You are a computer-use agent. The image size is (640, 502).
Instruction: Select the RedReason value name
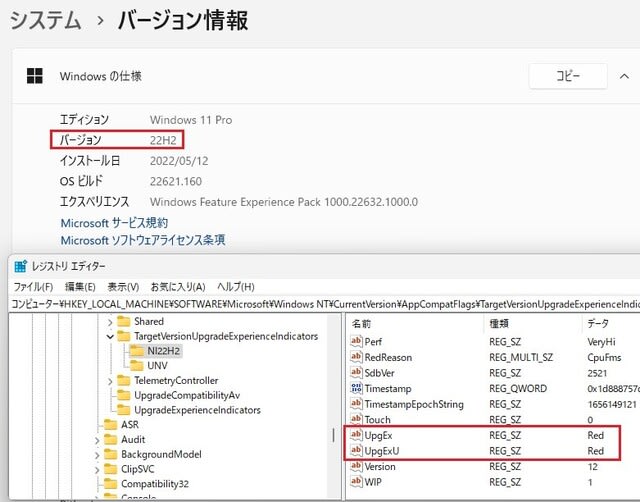pyautogui.click(x=388, y=358)
